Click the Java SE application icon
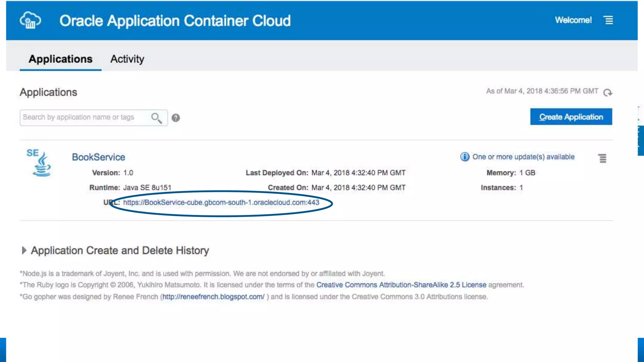This screenshot has height=362, width=644. click(x=39, y=162)
